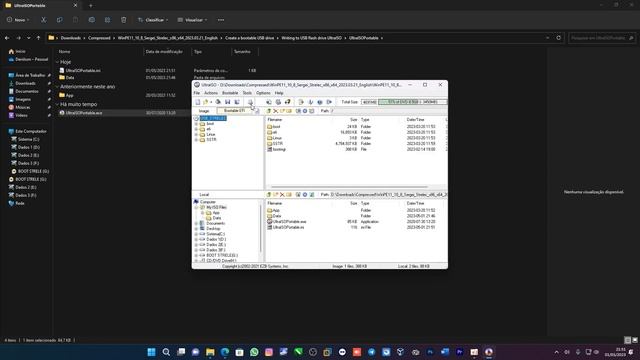
Task: Open Classificar sort dropdown in File Explorer
Action: [153, 20]
